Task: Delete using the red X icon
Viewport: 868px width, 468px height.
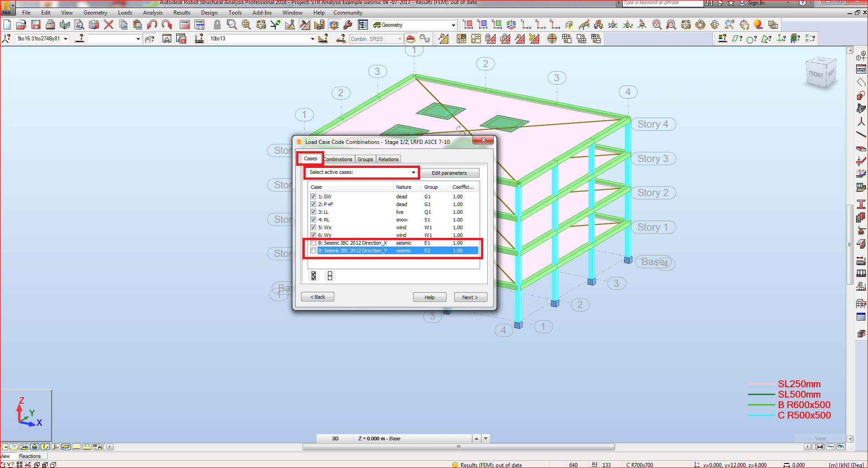Action: click(109, 25)
